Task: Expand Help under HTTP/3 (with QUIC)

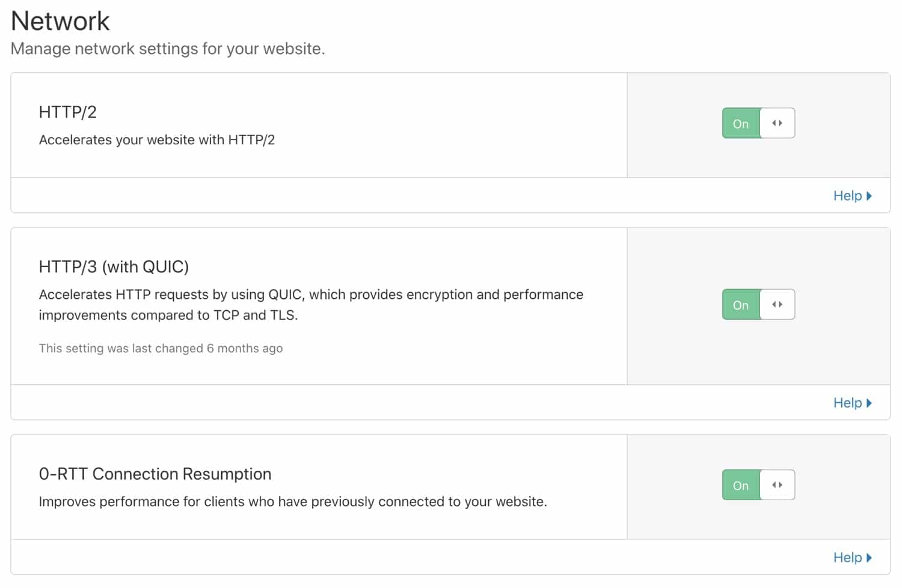Action: [x=849, y=402]
